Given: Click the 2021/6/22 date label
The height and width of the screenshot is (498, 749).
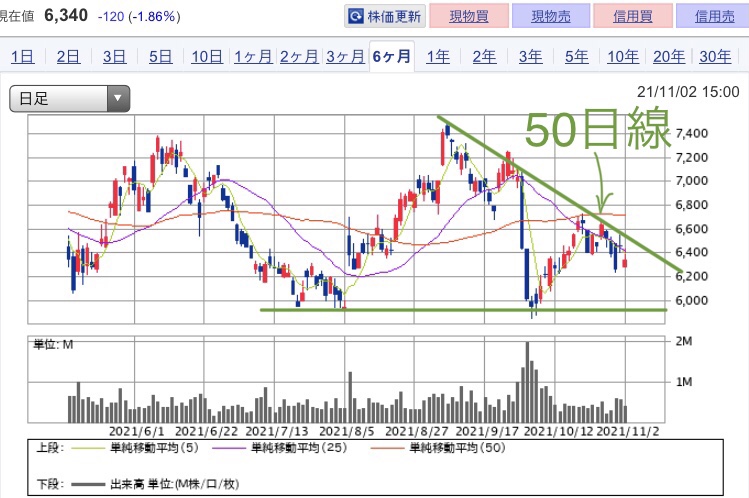Looking at the screenshot, I should [x=206, y=432].
